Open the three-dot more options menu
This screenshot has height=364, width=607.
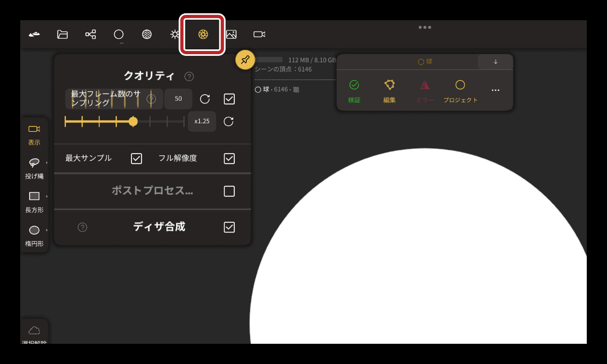tap(495, 90)
